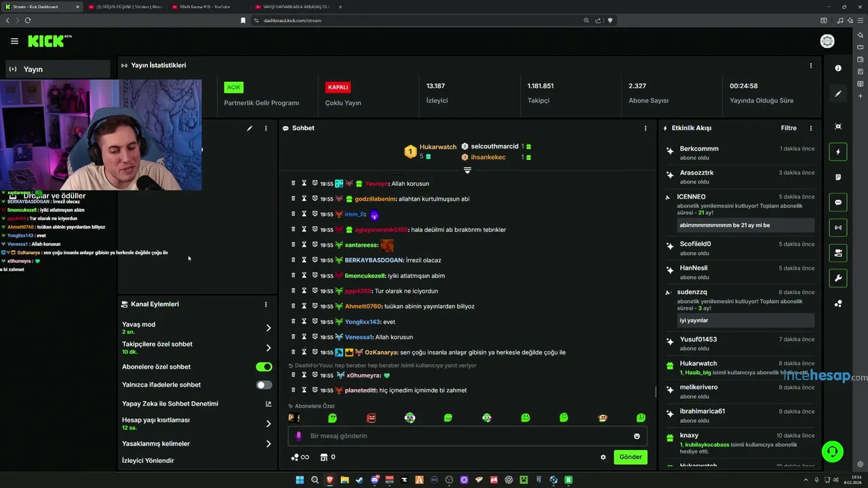Open Hesap yaşı kısıtlaması settings
The width and height of the screenshot is (868, 488).
(x=197, y=424)
